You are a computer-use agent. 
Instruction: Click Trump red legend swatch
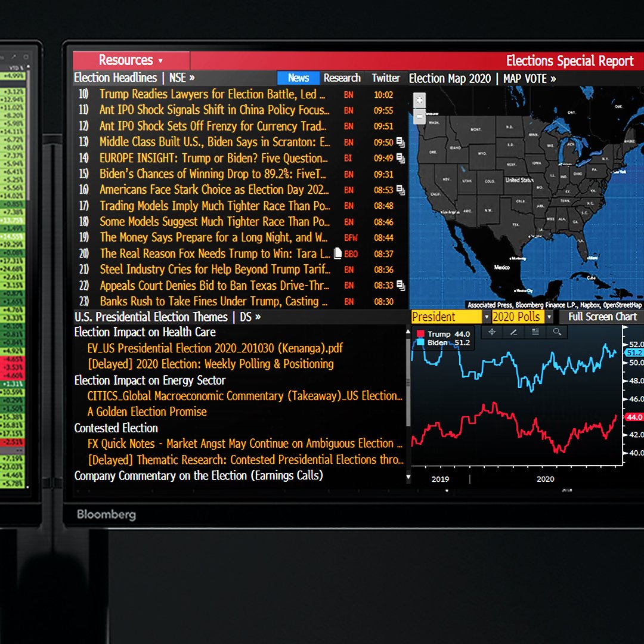click(x=420, y=334)
